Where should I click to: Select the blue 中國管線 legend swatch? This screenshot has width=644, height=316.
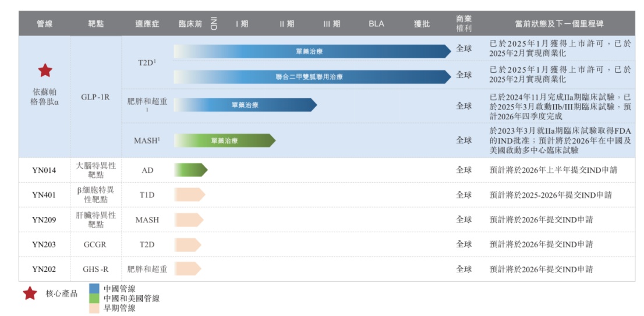click(94, 289)
